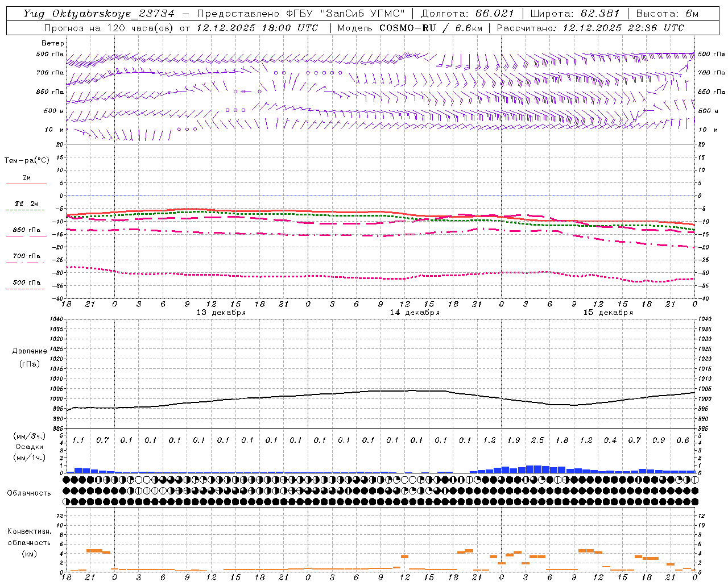Click the '14 декабря' date label
Viewport: 728px width, 582px height.
coord(415,313)
